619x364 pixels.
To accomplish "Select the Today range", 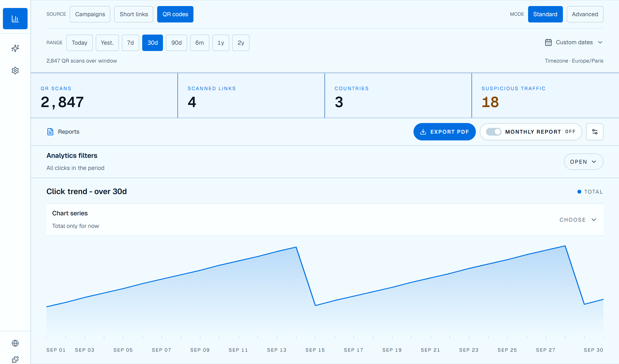I will [79, 43].
